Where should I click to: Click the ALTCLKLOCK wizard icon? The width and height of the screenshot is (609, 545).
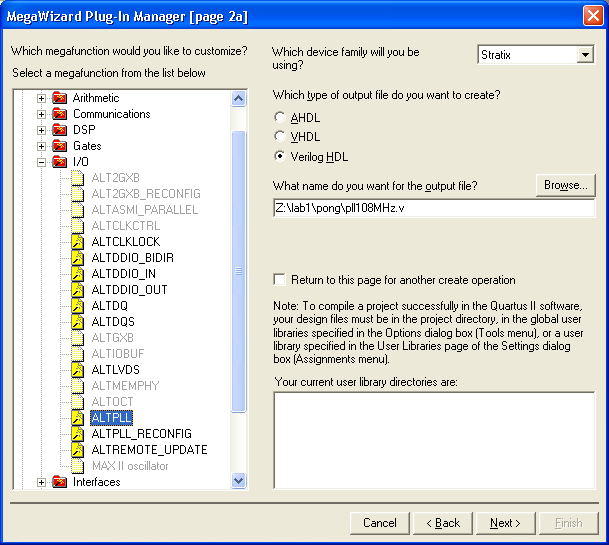pos(78,242)
